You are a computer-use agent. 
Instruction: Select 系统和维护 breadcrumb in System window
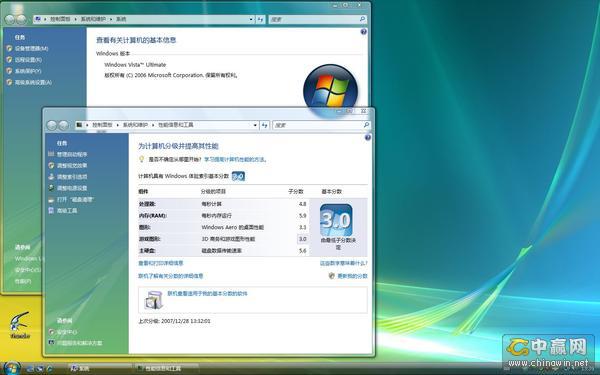click(93, 19)
